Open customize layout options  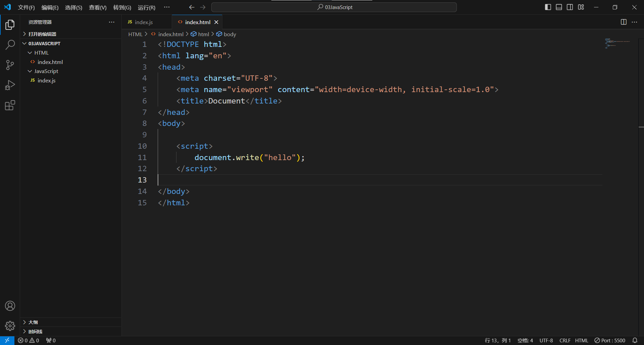click(x=581, y=7)
